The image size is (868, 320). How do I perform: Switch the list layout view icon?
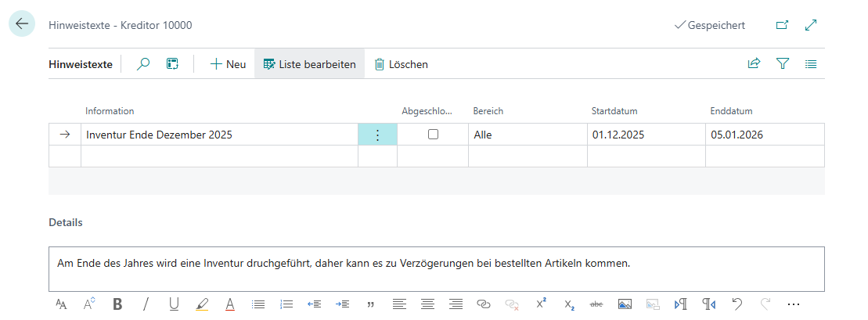pos(811,64)
